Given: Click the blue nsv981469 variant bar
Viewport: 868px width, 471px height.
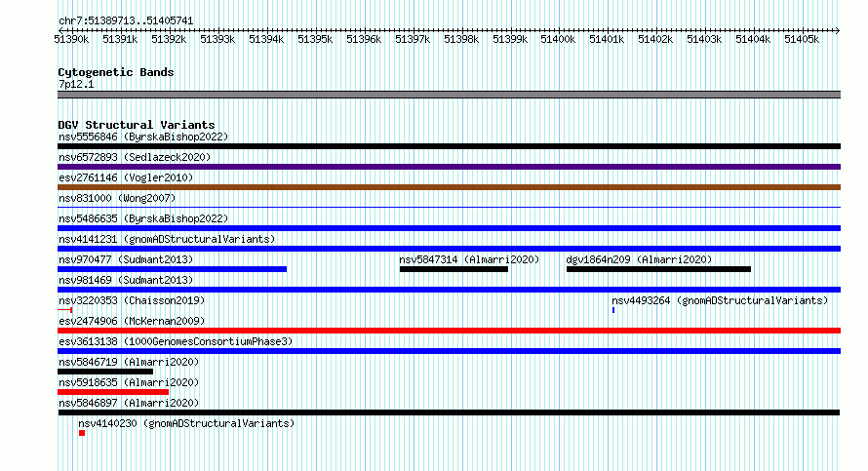Looking at the screenshot, I should tap(449, 290).
